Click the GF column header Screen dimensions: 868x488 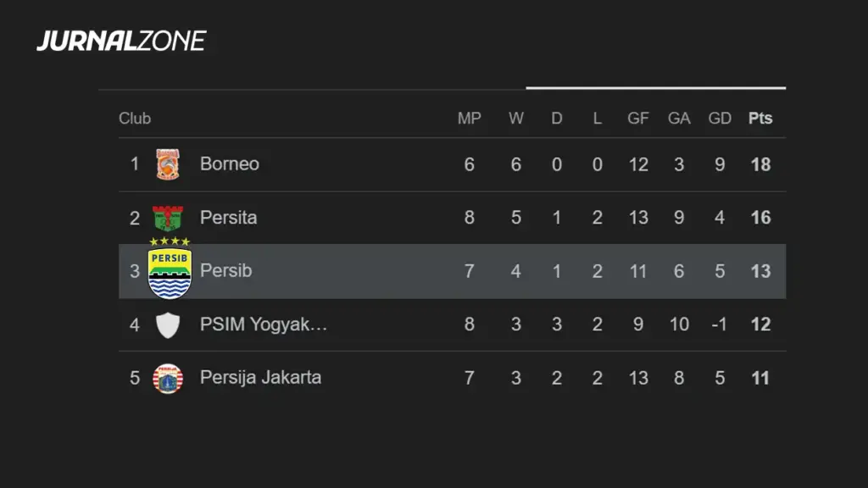point(638,119)
